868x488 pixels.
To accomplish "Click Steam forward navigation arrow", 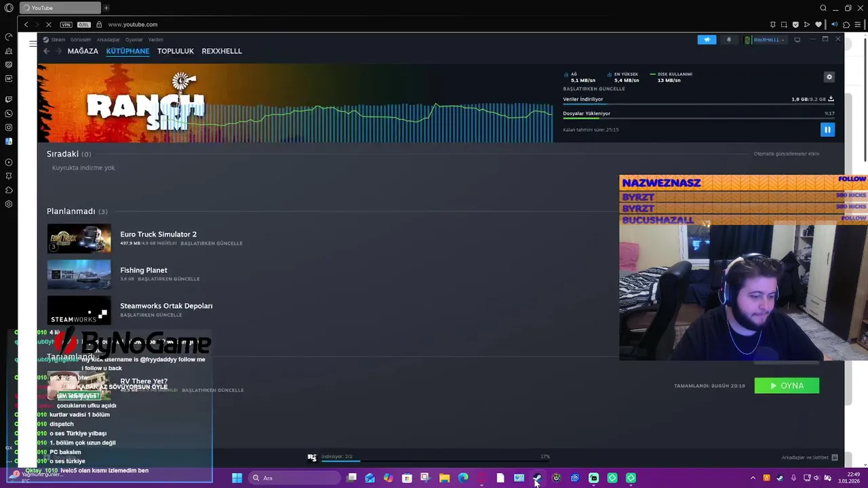I will click(x=58, y=51).
